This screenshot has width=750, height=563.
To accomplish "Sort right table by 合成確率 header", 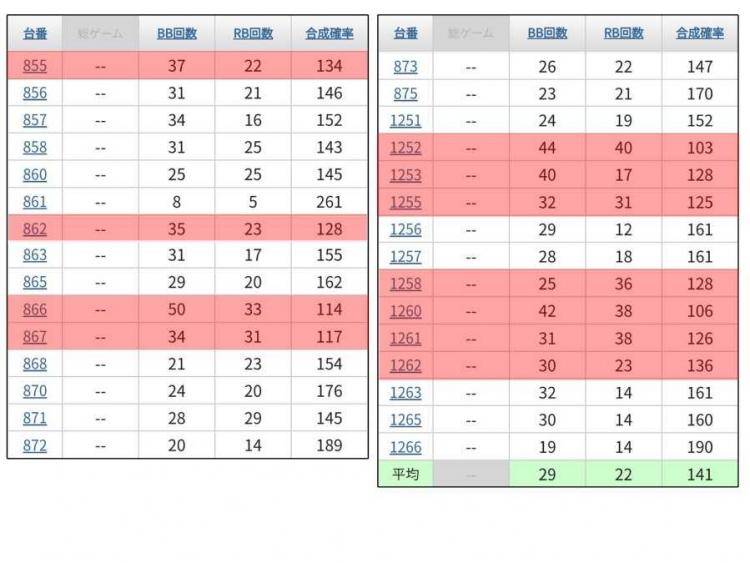I will [x=700, y=33].
